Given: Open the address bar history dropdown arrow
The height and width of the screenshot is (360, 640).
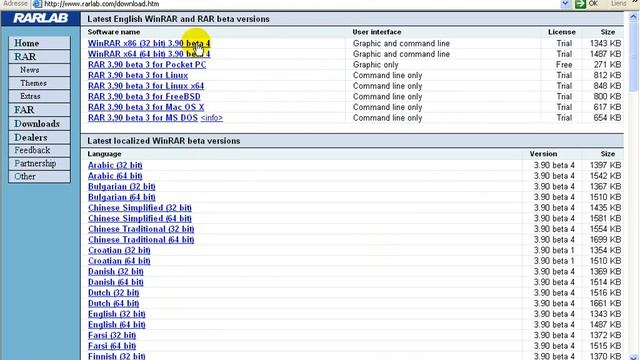Looking at the screenshot, I should pos(565,4).
